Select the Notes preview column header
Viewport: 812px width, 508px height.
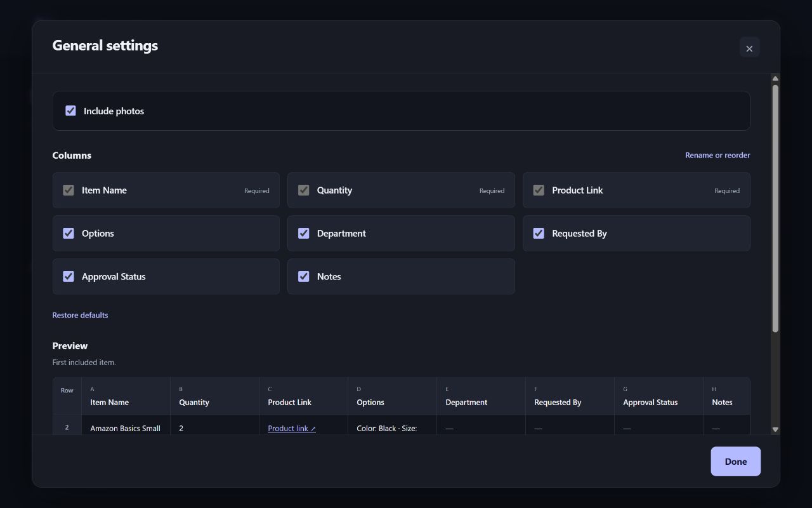tap(726, 396)
